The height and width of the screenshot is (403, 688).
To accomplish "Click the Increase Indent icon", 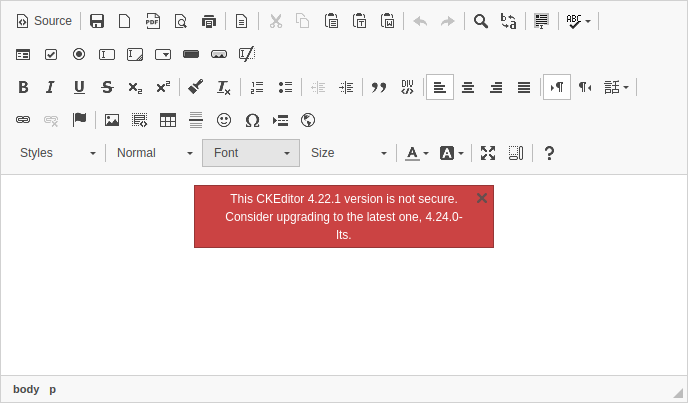I will click(346, 87).
